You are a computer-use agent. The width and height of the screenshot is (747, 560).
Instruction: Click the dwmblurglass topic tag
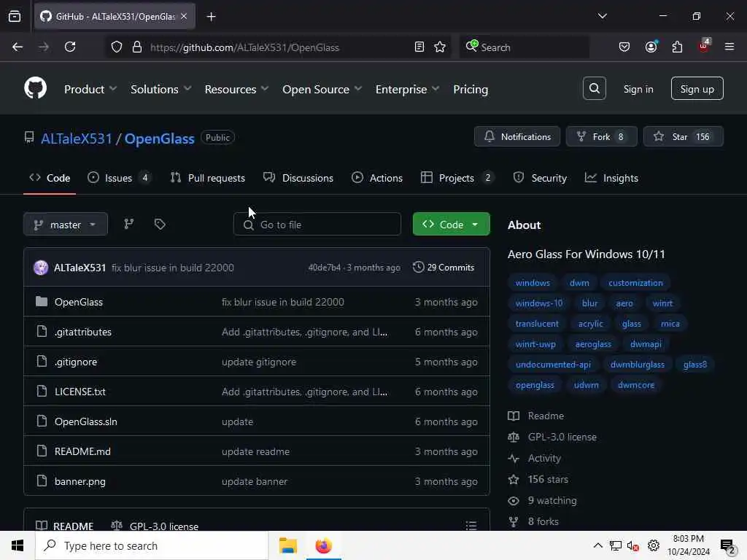(638, 365)
